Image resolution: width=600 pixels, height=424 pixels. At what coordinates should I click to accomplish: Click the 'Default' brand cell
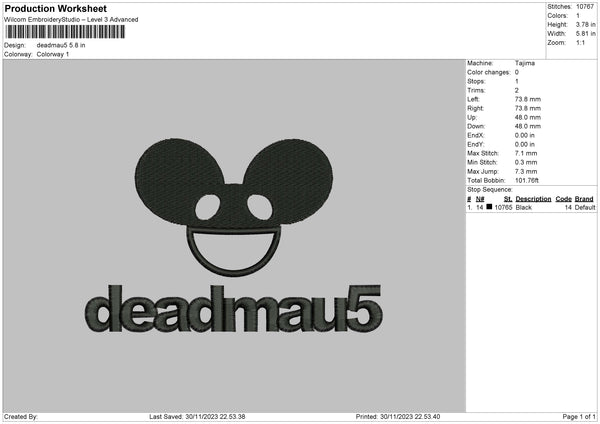(x=585, y=207)
